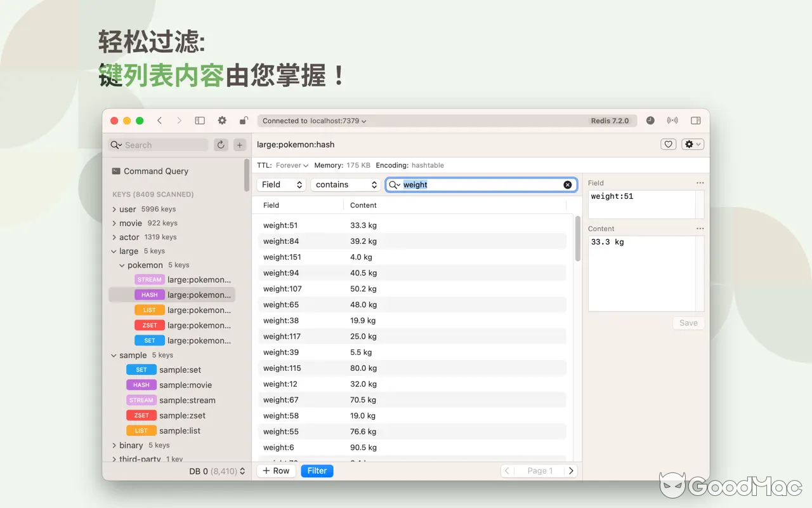Toggle the left sidebar panel icon
Viewport: 812px width, 508px height.
click(200, 120)
